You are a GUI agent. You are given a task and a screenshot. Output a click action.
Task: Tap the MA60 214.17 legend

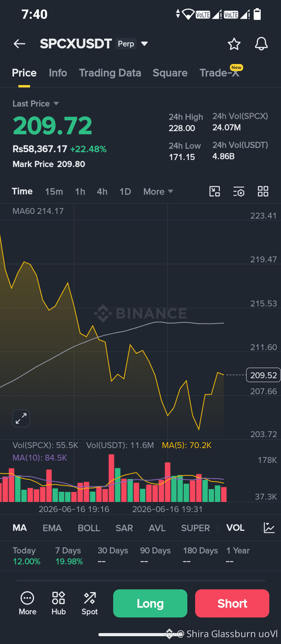click(x=38, y=211)
